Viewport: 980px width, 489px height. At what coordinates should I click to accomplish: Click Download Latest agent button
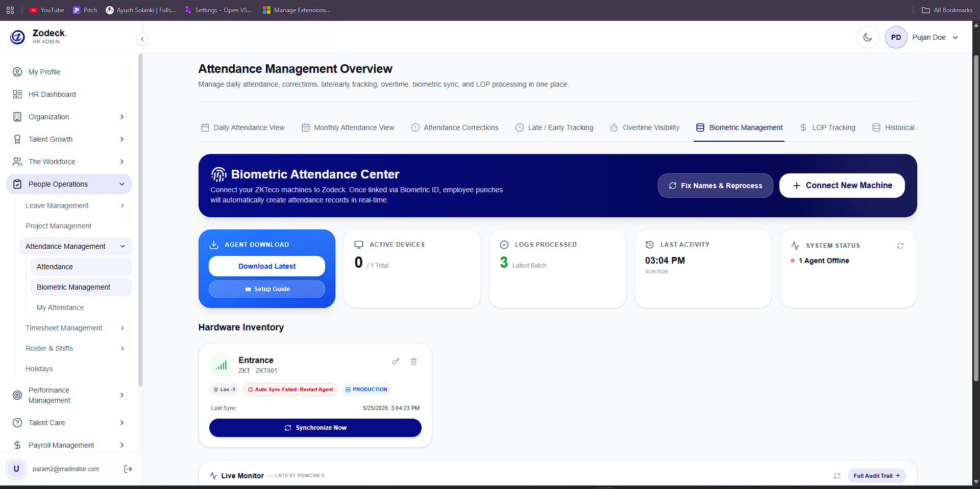coord(267,266)
